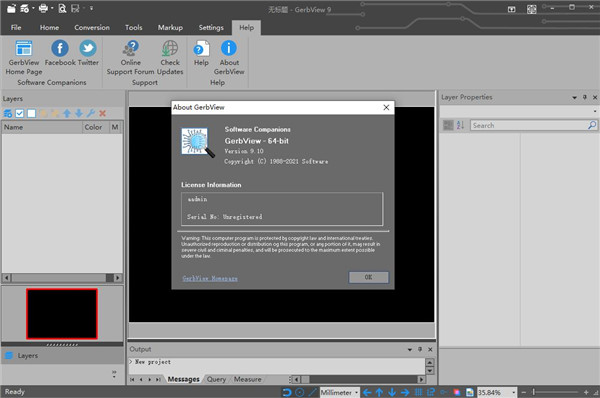Open layer settings wrench icon
Image resolution: width=600 pixels, height=398 pixels.
[x=91, y=113]
